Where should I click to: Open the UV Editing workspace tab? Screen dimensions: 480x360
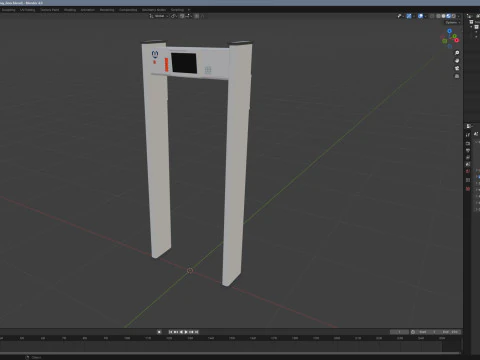click(27, 10)
